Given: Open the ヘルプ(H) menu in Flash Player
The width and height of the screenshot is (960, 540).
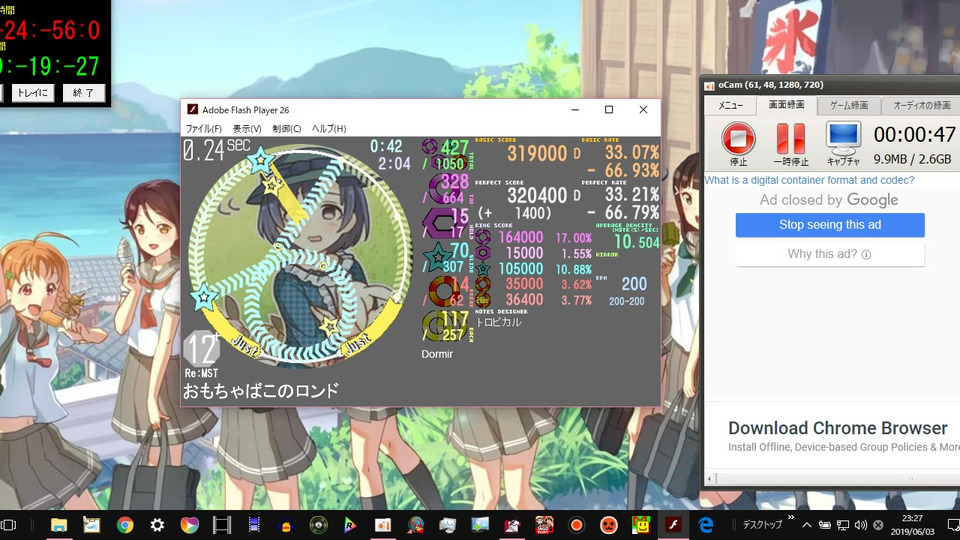Looking at the screenshot, I should coord(329,129).
